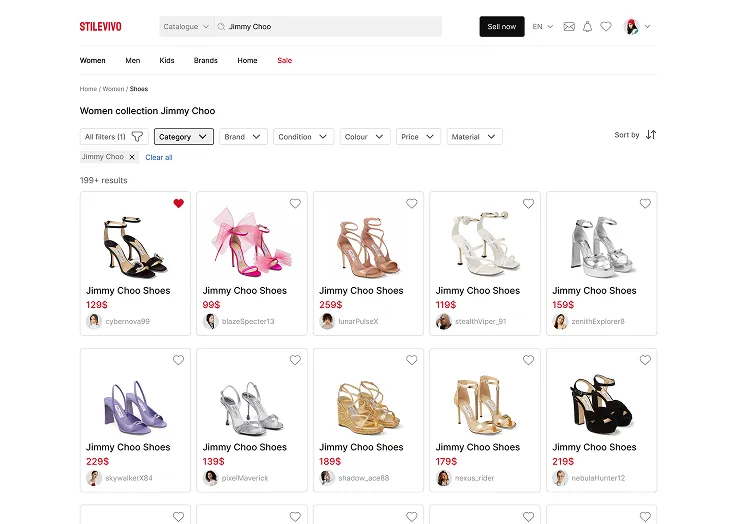Click the search field containing Jimmy Choo
Viewport: 737px width, 524px height.
(330, 27)
